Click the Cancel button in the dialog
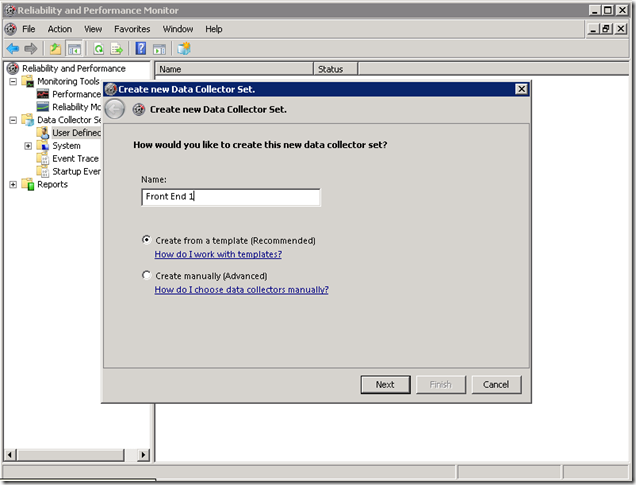 click(496, 384)
